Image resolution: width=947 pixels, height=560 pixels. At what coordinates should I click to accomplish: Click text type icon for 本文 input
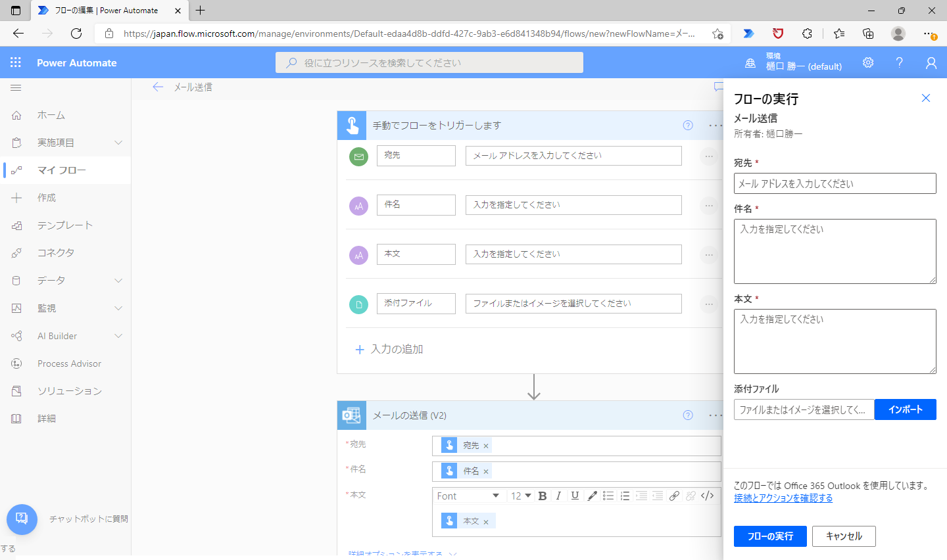pyautogui.click(x=358, y=255)
